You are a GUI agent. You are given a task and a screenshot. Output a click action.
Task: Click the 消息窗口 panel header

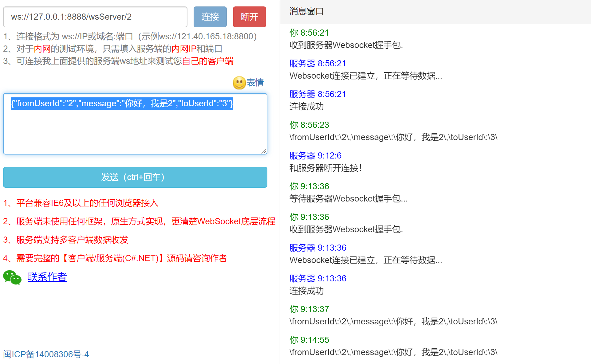pos(306,11)
